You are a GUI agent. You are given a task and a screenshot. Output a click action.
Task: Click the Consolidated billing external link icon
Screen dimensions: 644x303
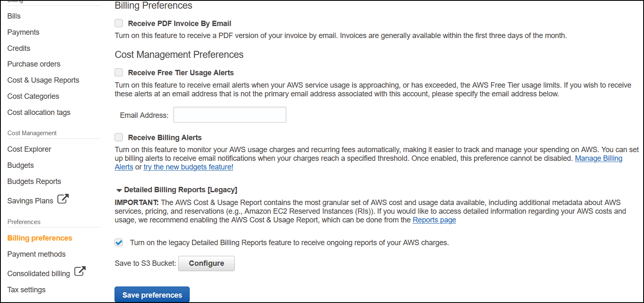tap(80, 272)
